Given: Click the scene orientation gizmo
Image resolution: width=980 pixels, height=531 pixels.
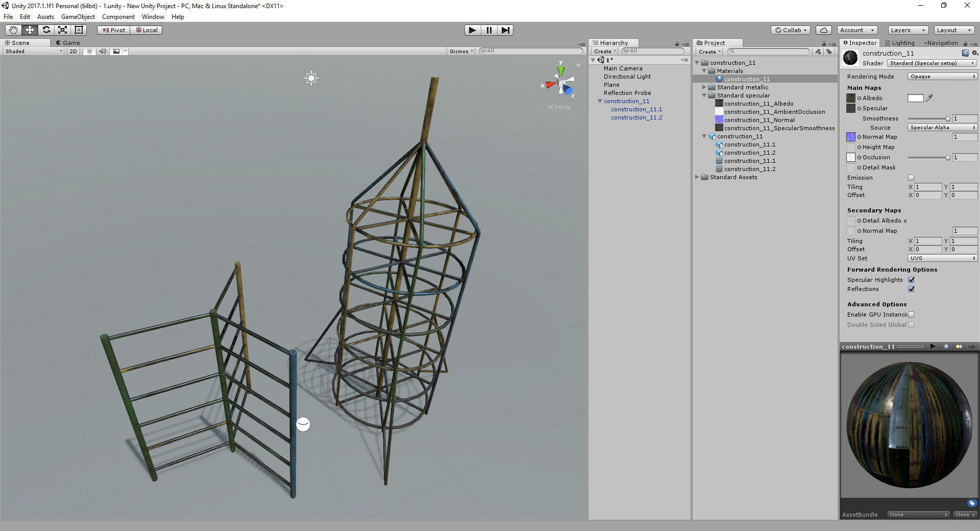Looking at the screenshot, I should click(560, 83).
